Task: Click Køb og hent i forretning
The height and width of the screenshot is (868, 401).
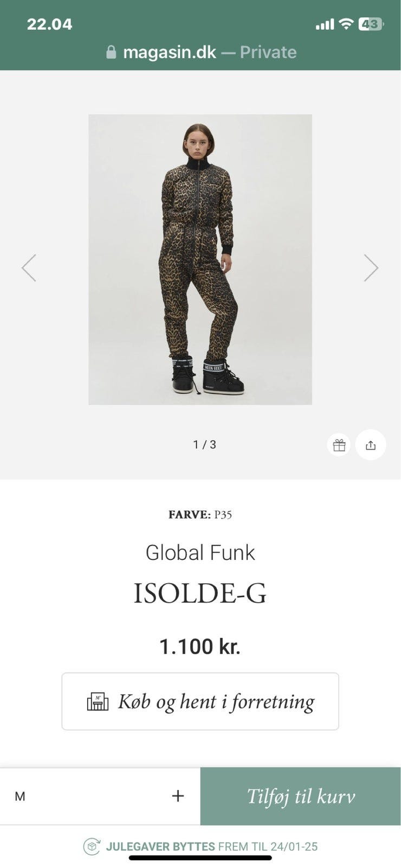Action: (200, 701)
